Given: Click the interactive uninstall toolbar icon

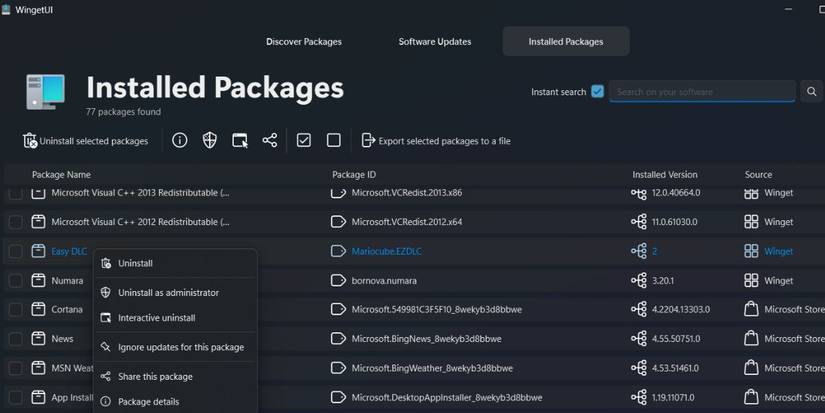Looking at the screenshot, I should pyautogui.click(x=240, y=141).
